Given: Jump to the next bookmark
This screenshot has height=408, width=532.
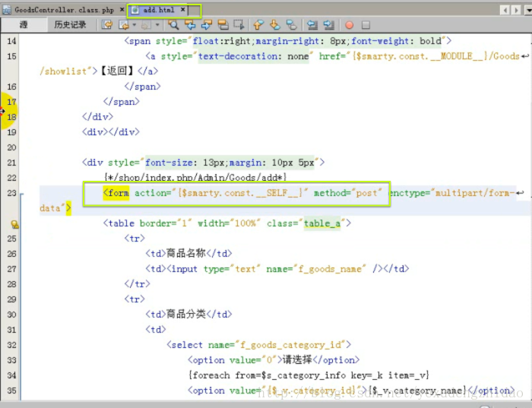Looking at the screenshot, I should click(x=275, y=25).
